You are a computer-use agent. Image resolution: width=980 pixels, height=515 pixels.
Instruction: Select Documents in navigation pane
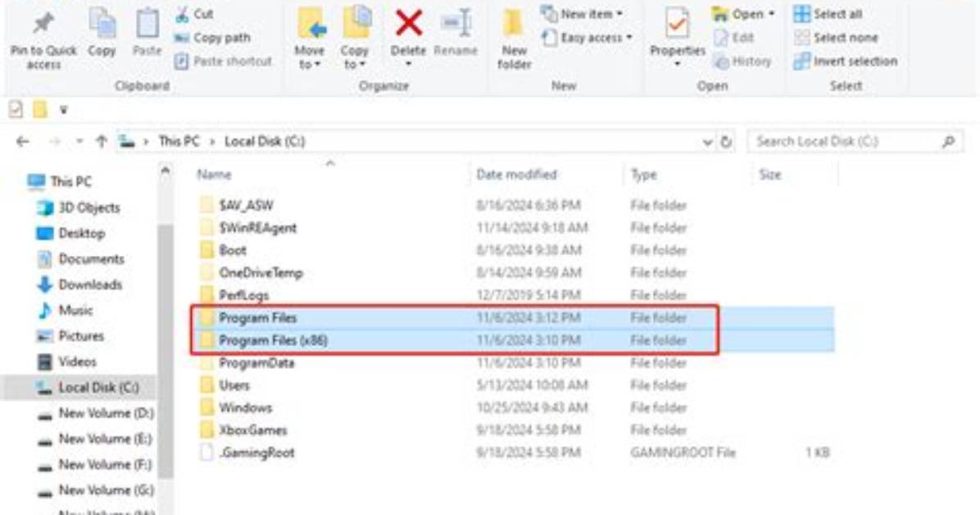coord(80,259)
